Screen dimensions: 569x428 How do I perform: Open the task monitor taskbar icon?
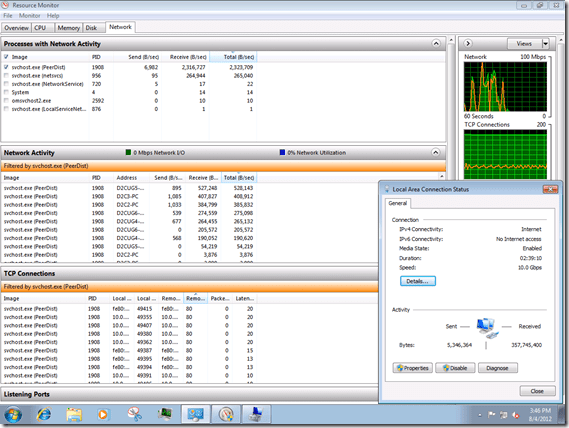tap(165, 414)
